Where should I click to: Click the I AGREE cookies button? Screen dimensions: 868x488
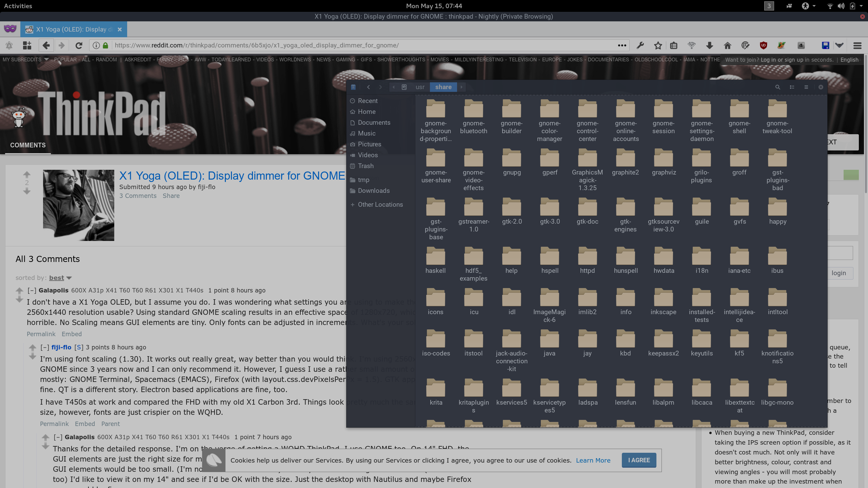pyautogui.click(x=639, y=460)
